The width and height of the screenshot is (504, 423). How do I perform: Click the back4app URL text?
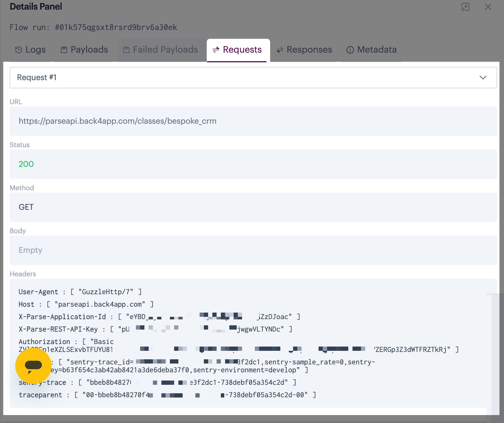click(x=118, y=121)
